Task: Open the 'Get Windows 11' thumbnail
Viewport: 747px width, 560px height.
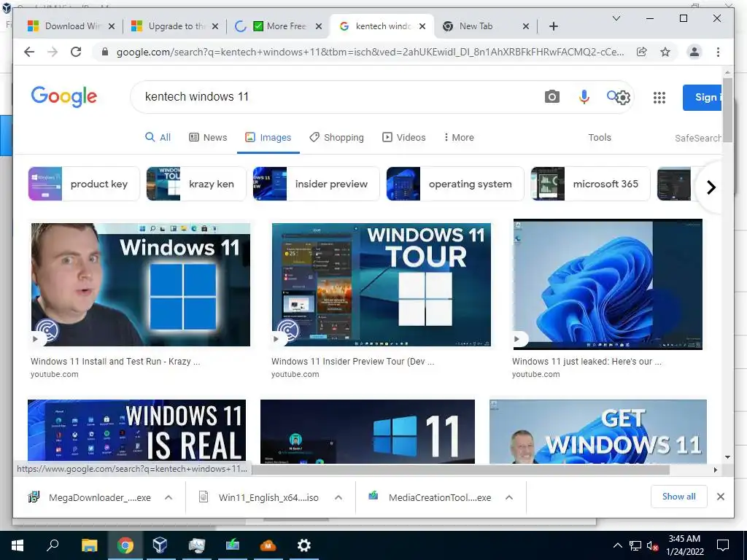Action: pos(598,432)
